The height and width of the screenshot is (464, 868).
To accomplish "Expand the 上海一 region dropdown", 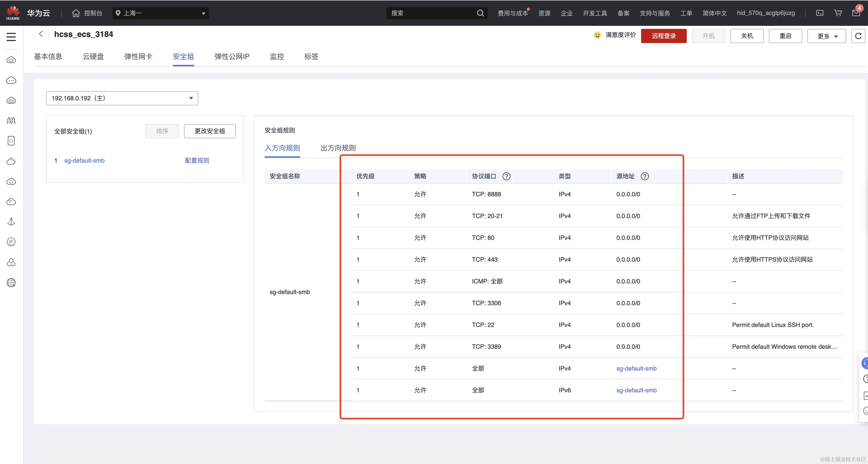I will 161,13.
